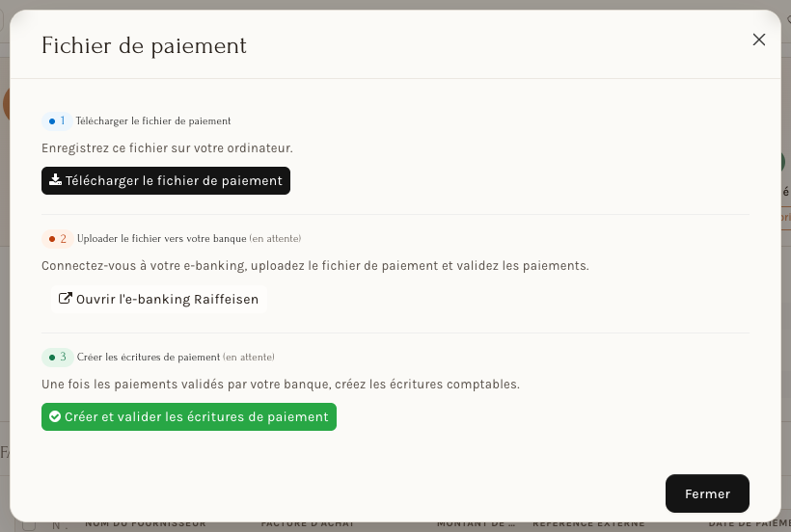Screen dimensions: 791x532
Task: Click Télécharger le fichier de paiement button
Action: point(166,180)
